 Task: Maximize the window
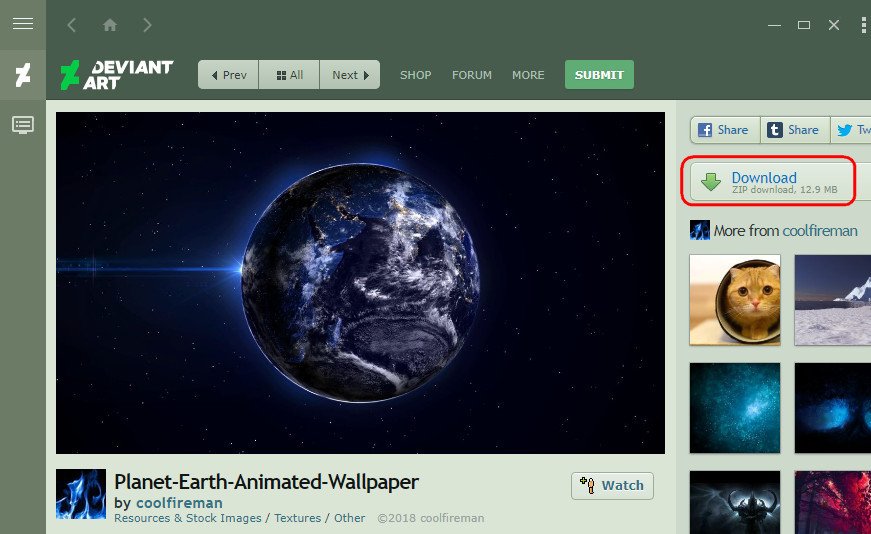(x=804, y=25)
